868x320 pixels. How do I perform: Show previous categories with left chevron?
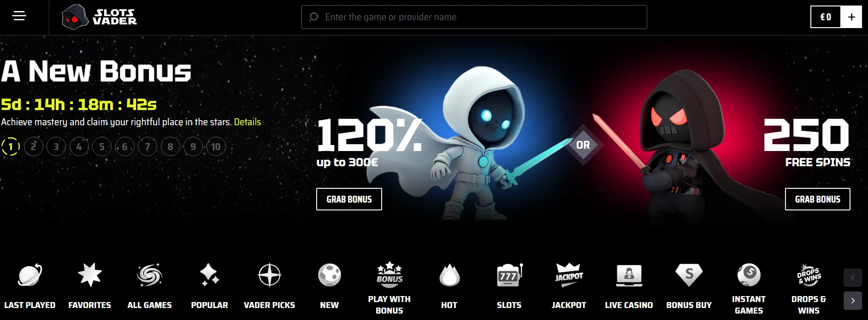point(853,278)
